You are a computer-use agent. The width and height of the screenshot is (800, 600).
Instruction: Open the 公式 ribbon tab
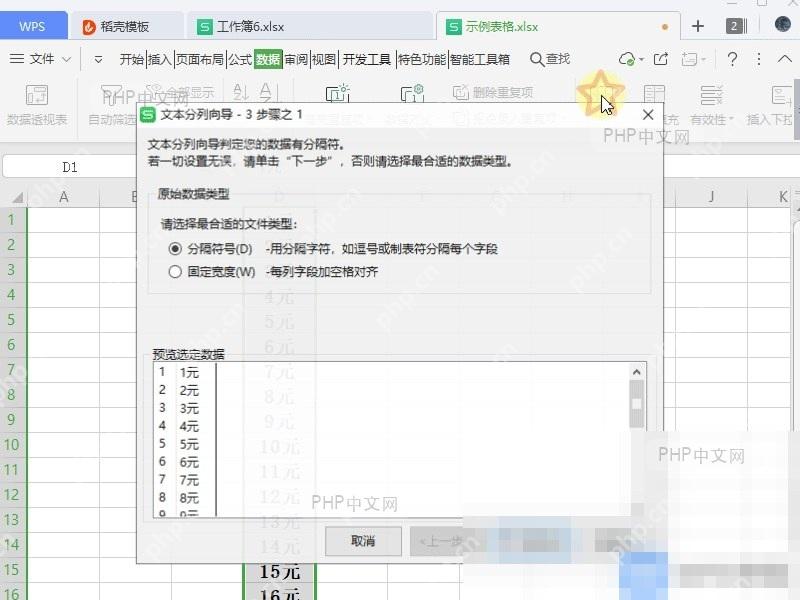[240, 59]
